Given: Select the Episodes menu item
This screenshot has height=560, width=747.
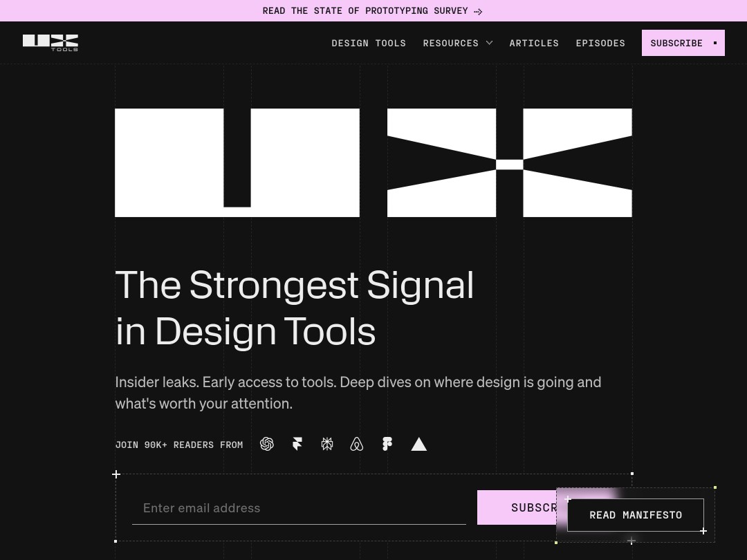Looking at the screenshot, I should tap(600, 42).
